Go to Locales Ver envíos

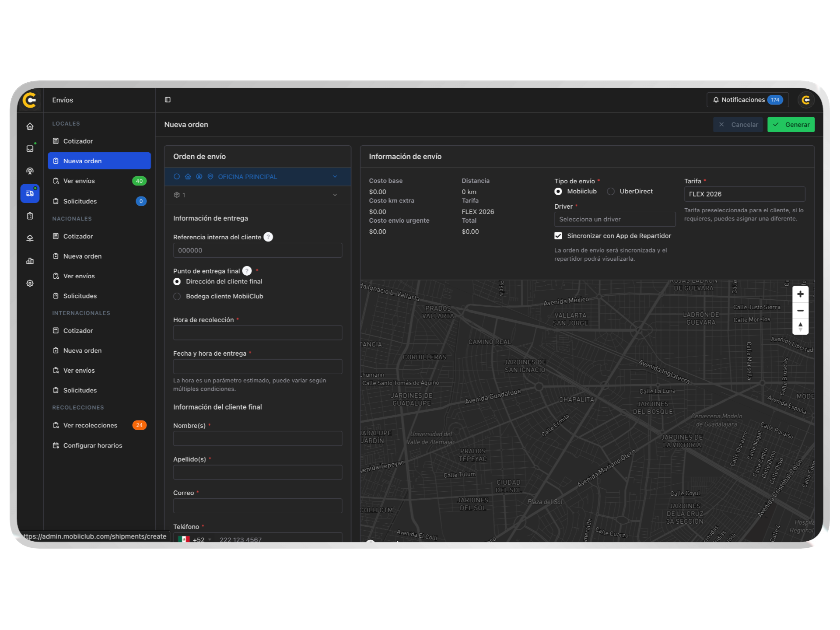(79, 181)
